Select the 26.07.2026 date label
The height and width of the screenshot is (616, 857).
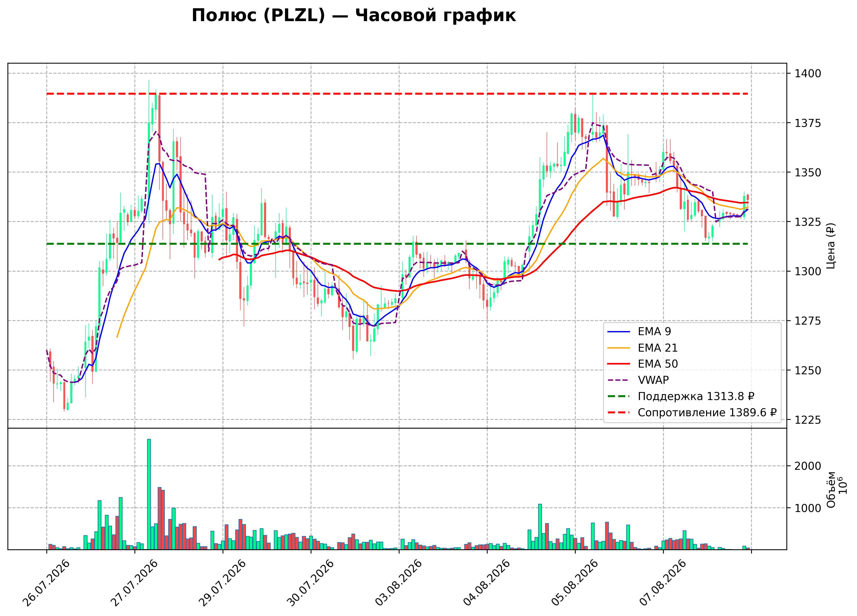pyautogui.click(x=46, y=583)
